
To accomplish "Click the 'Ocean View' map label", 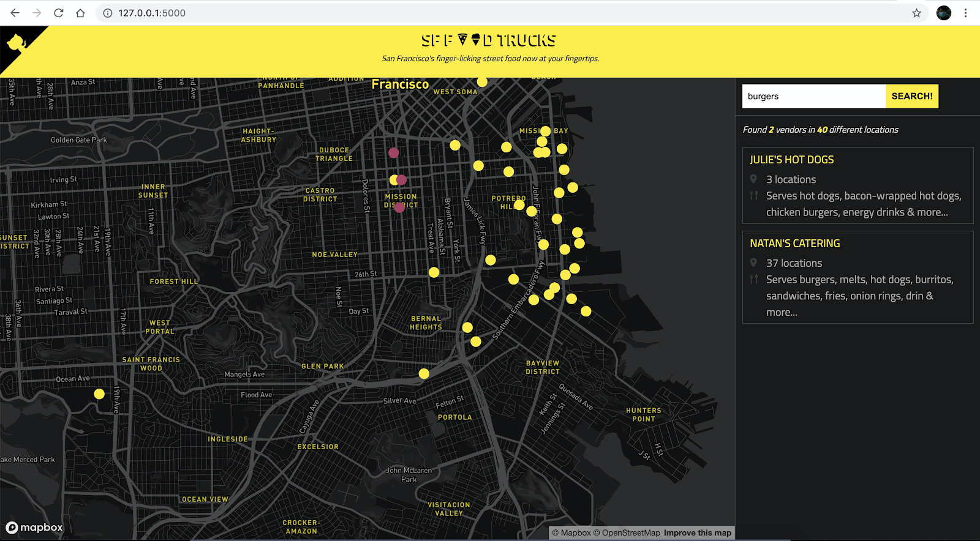I will [x=205, y=499].
